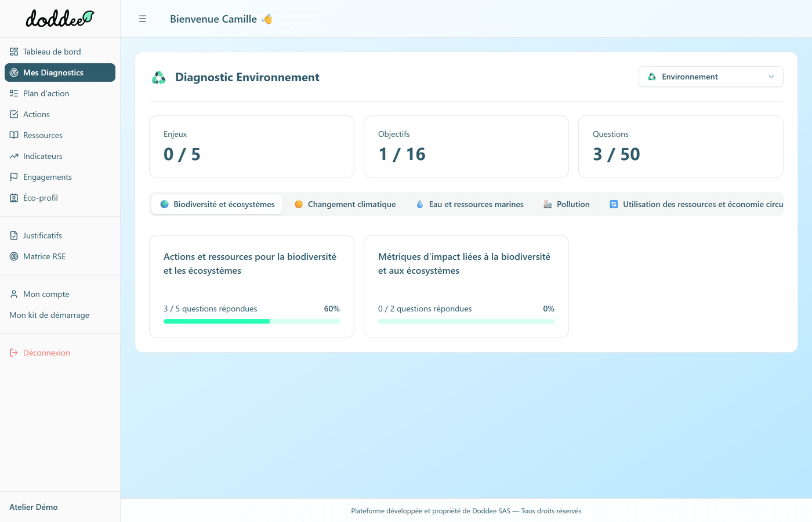Click the globe icon on Biodiversité tab
This screenshot has width=812, height=522.
pyautogui.click(x=165, y=204)
